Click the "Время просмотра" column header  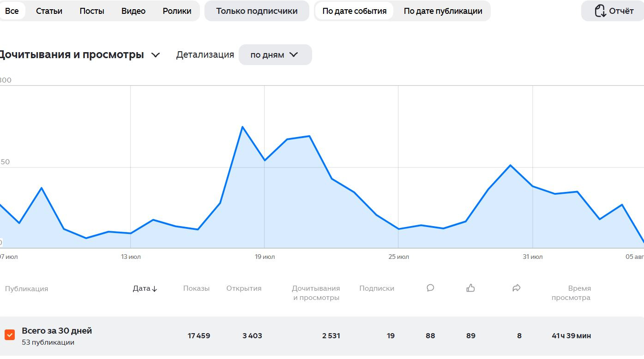[x=571, y=293]
